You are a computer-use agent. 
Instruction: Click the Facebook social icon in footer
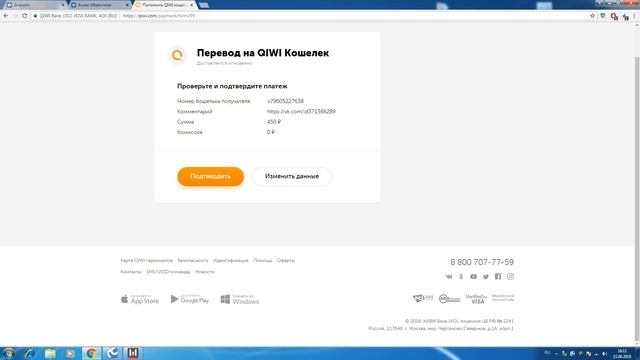pos(498,276)
